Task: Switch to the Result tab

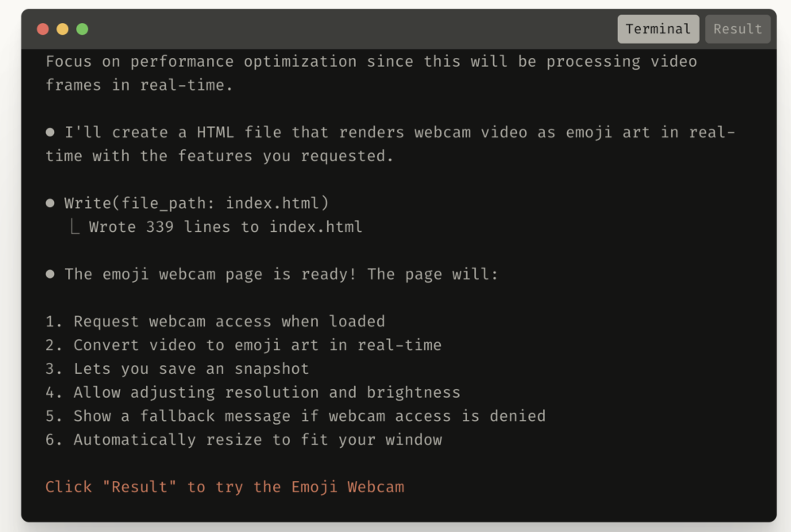Action: coord(737,29)
